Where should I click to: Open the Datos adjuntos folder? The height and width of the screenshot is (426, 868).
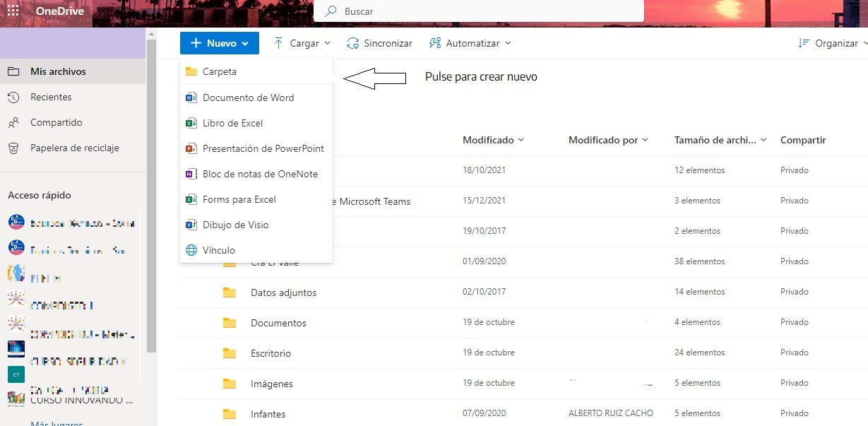(283, 292)
